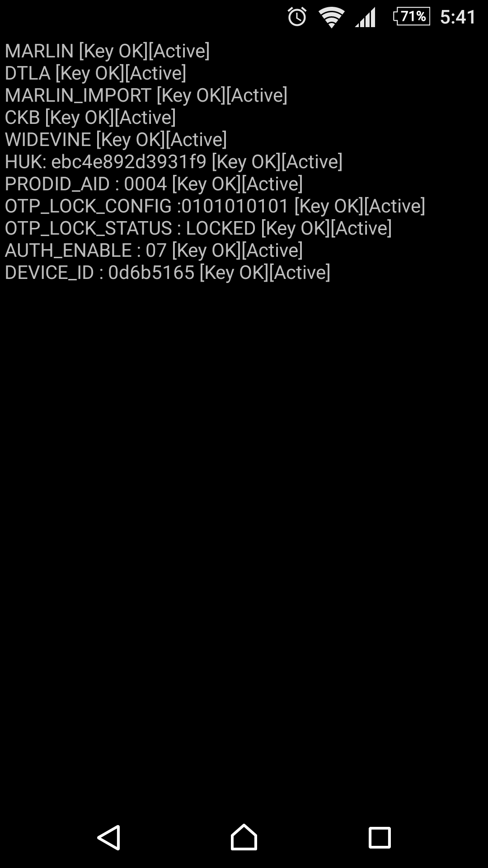Tap the Android back navigation button
The height and width of the screenshot is (868, 488).
(x=109, y=838)
